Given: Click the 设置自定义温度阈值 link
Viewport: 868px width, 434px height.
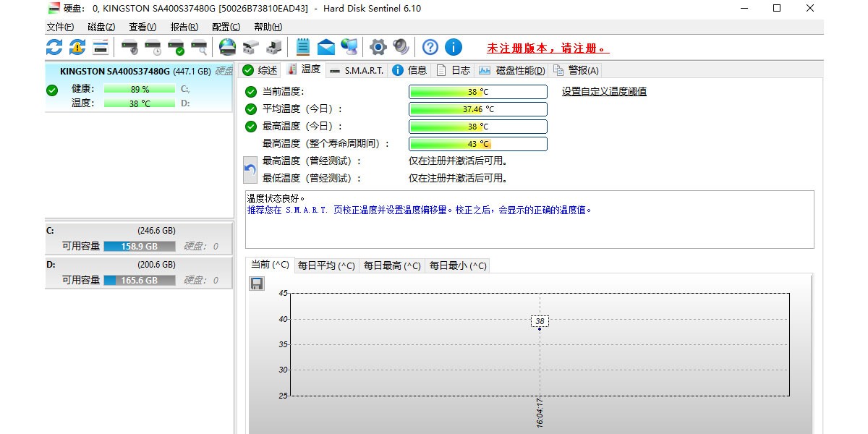Looking at the screenshot, I should click(604, 91).
